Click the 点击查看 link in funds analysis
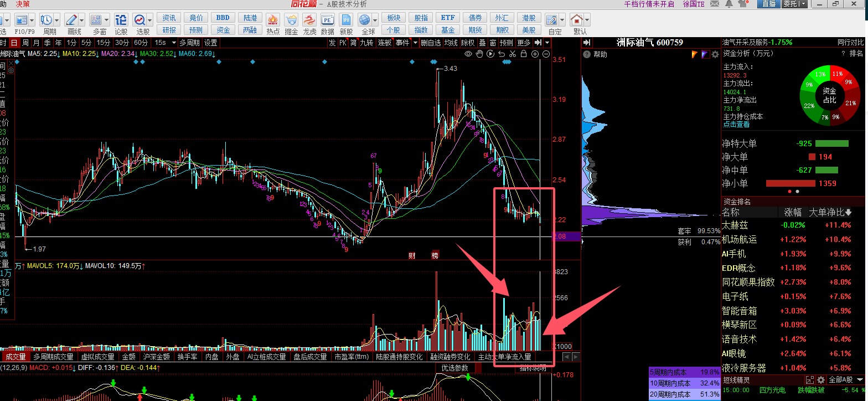 pyautogui.click(x=737, y=125)
